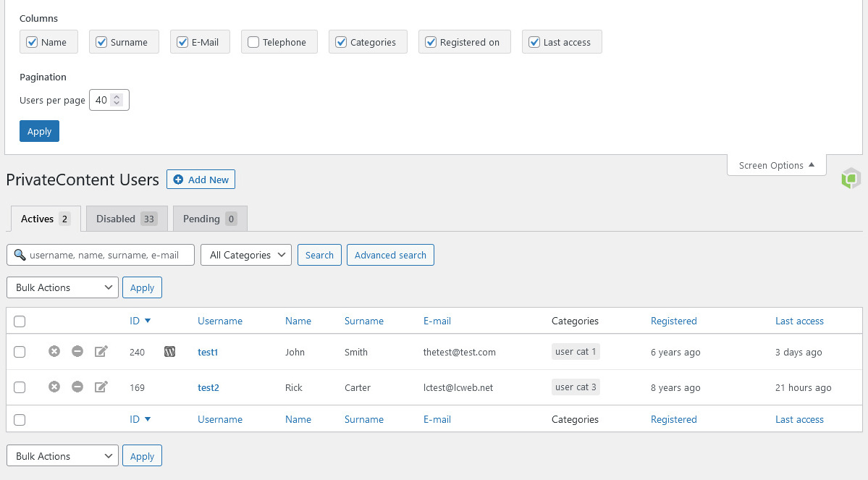Screen dimensions: 868x480
Task: Collapse the Screen Options panel
Action: pos(777,165)
